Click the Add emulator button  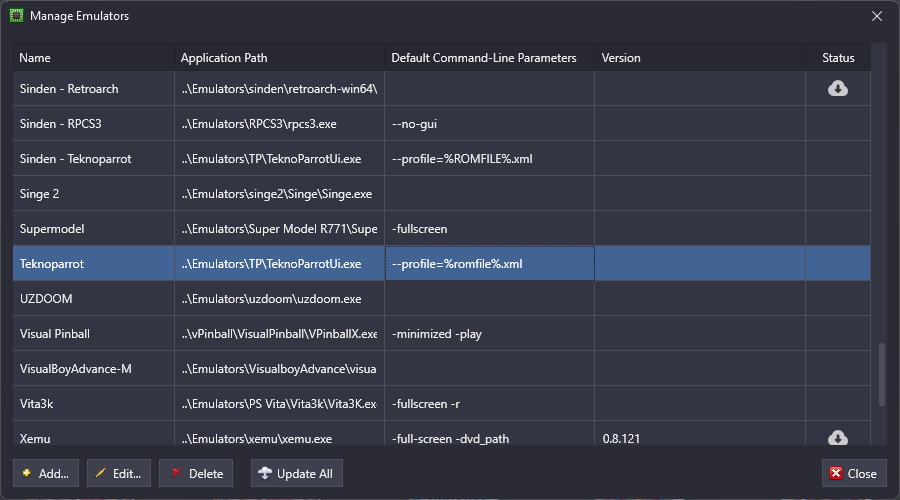[x=45, y=473]
